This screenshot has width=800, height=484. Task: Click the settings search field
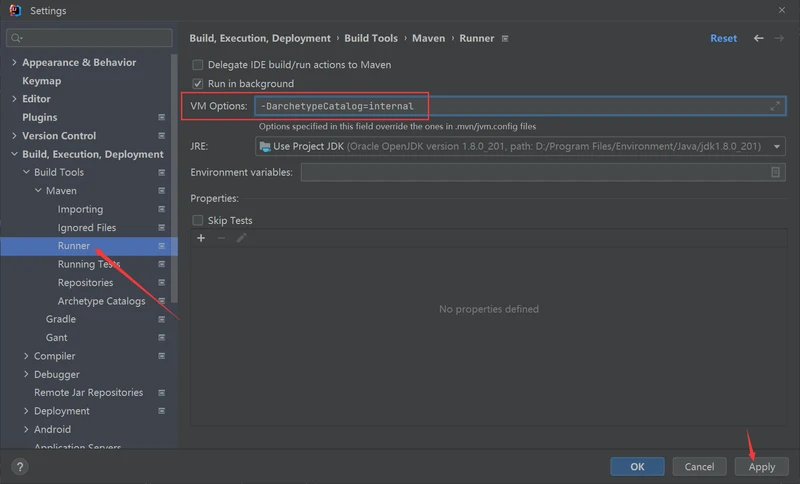coord(90,38)
